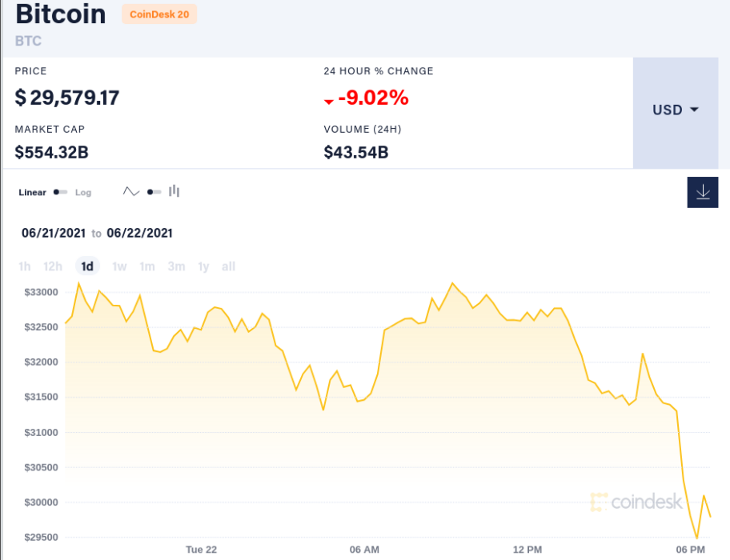Switch to the 1w time range
Screen dimensions: 730x560
click(x=119, y=266)
